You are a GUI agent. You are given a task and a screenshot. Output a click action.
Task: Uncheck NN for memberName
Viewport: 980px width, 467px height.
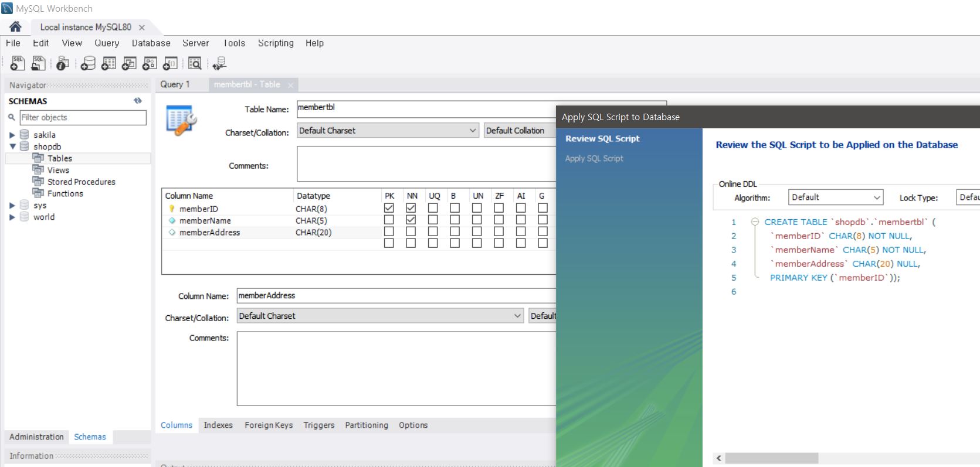tap(411, 220)
